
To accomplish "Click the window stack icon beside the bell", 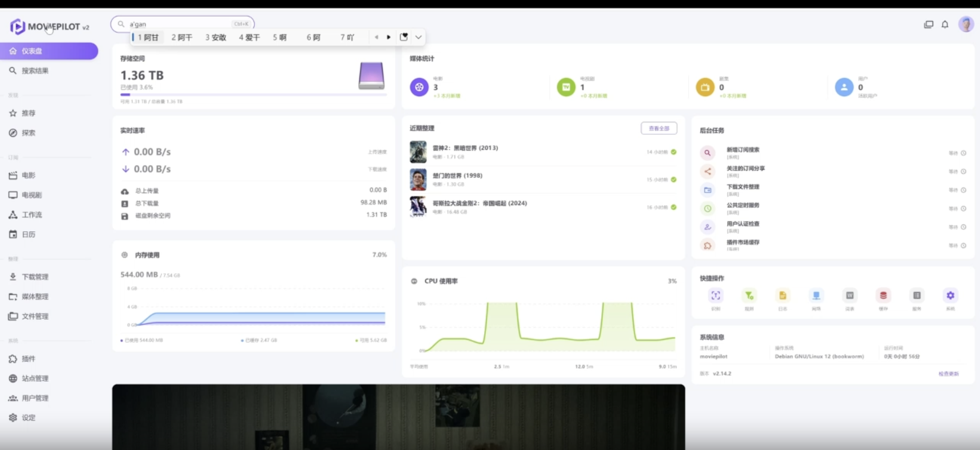I will (x=929, y=24).
